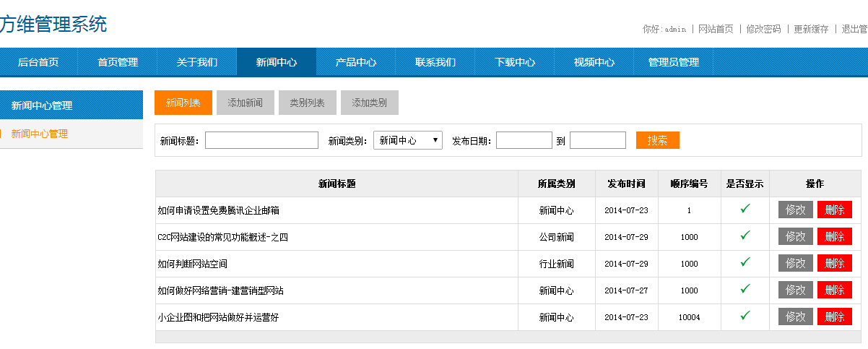Toggle display checkmark for 如何判断网站空间
The width and height of the screenshot is (868, 349).
click(x=745, y=262)
